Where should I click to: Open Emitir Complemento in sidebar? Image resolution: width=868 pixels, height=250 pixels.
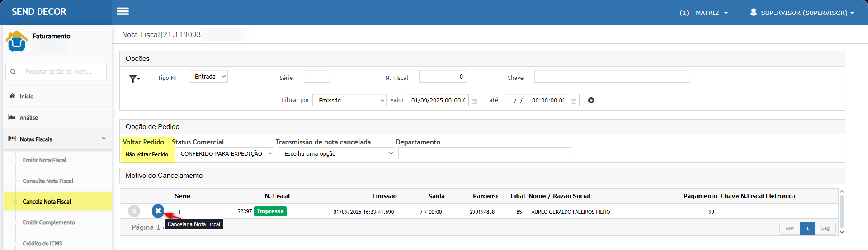tap(49, 222)
